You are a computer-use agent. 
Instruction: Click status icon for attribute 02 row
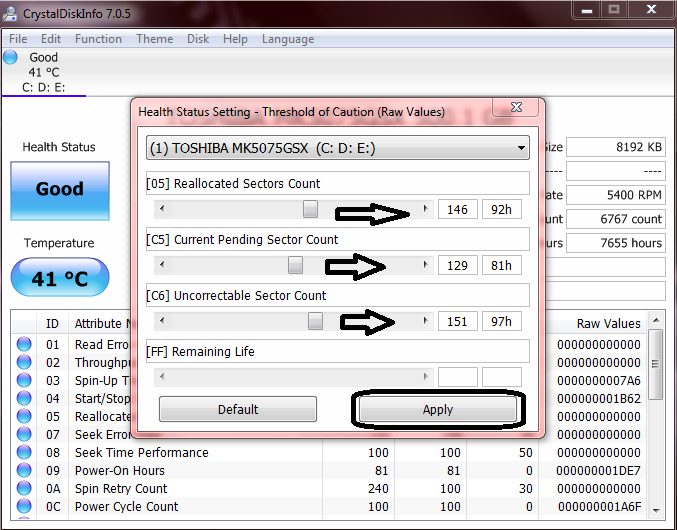tap(24, 363)
